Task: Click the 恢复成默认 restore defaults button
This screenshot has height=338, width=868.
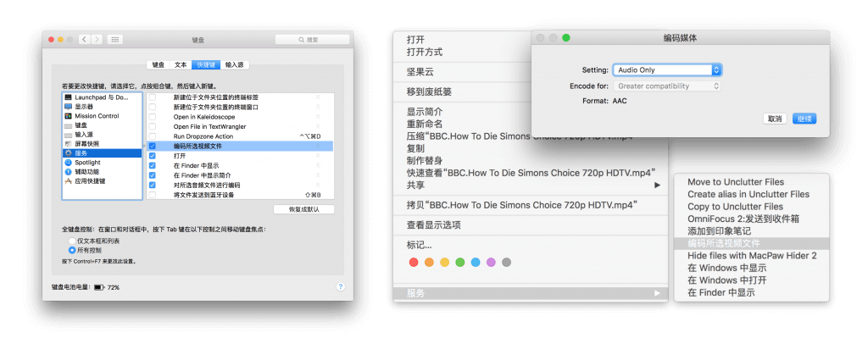Action: click(x=304, y=209)
